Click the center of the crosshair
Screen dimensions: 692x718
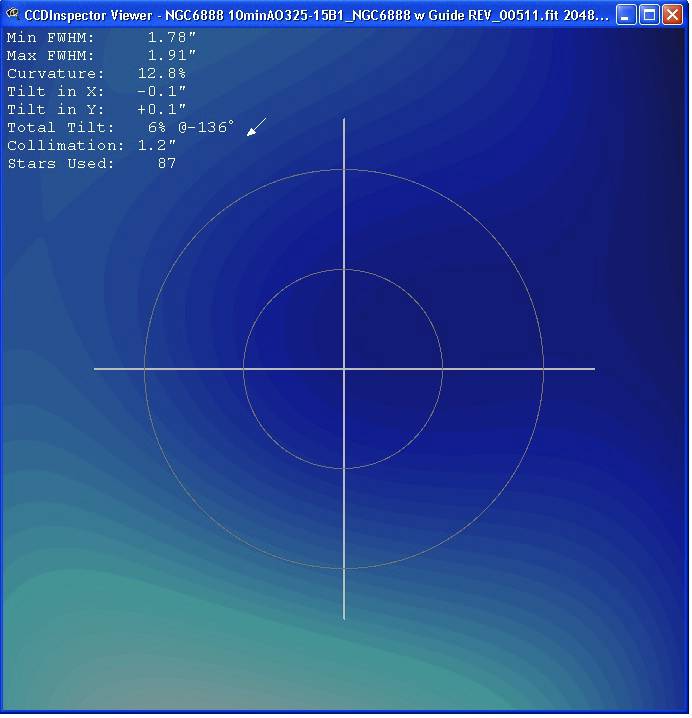pos(344,369)
